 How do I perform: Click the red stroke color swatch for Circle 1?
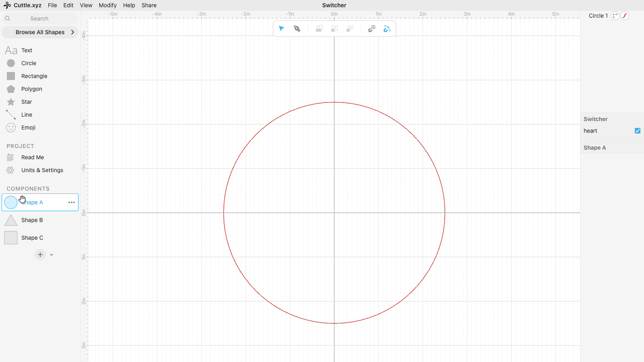(x=625, y=16)
